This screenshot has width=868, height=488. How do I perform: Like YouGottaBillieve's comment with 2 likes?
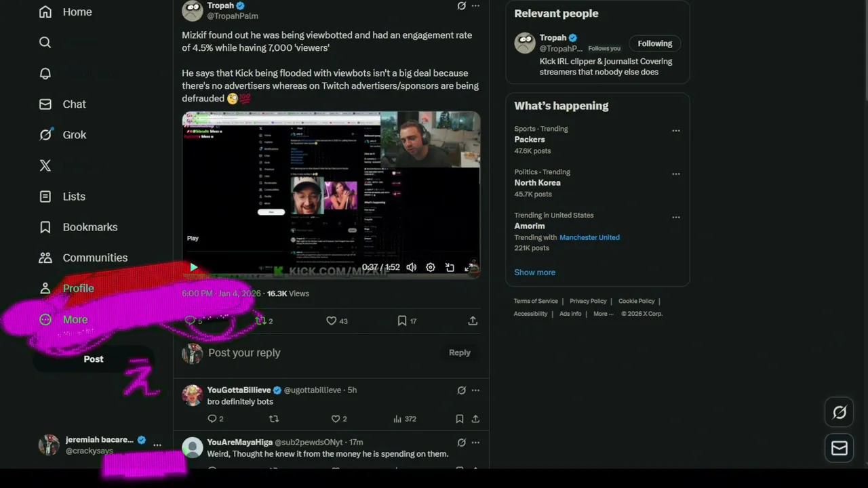click(x=339, y=419)
